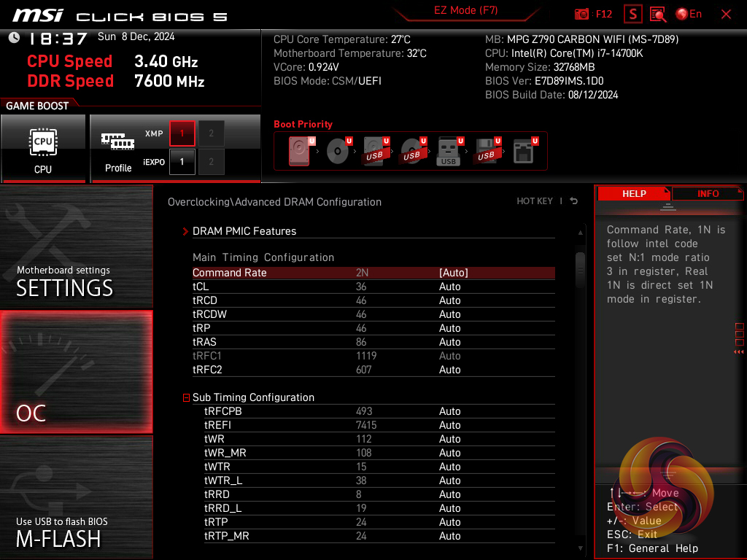747x560 pixels.
Task: Set the tRFC2 Auto value field
Action: pyautogui.click(x=449, y=370)
